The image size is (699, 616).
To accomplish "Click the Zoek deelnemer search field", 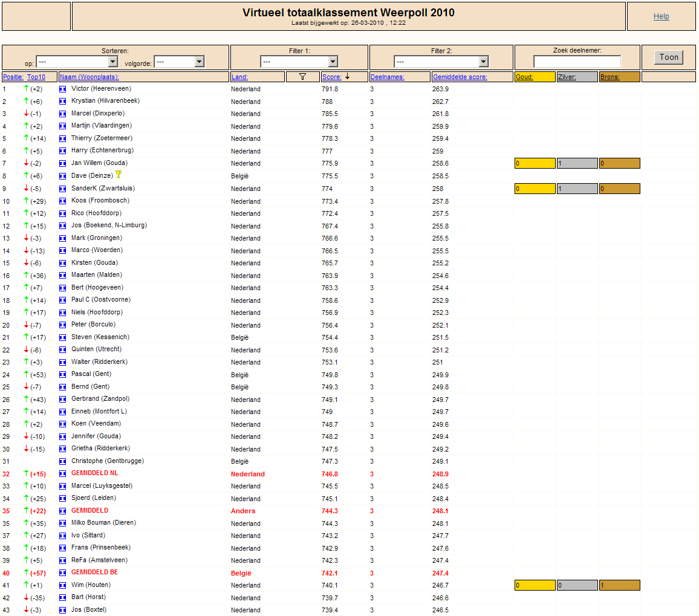I will click(x=577, y=61).
